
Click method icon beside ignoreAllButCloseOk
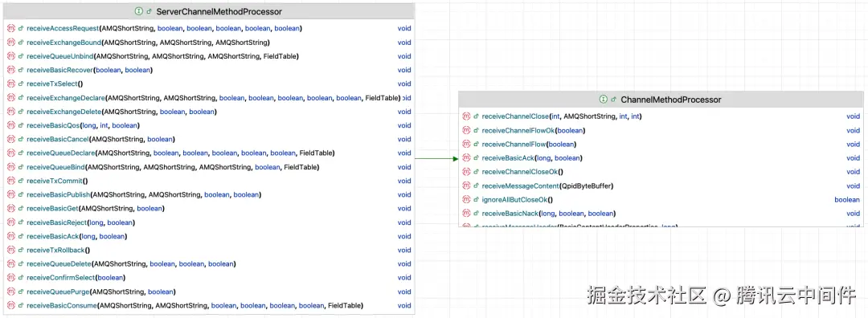466,199
